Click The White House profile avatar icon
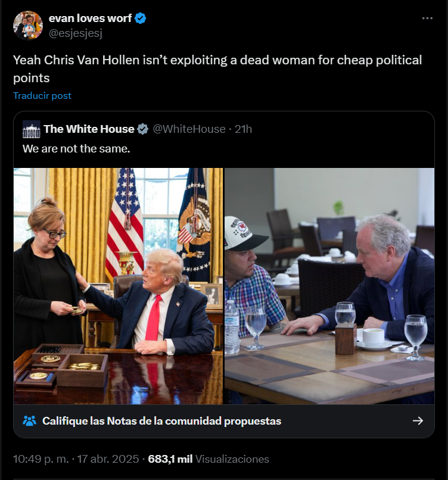448x480 pixels. coord(31,129)
